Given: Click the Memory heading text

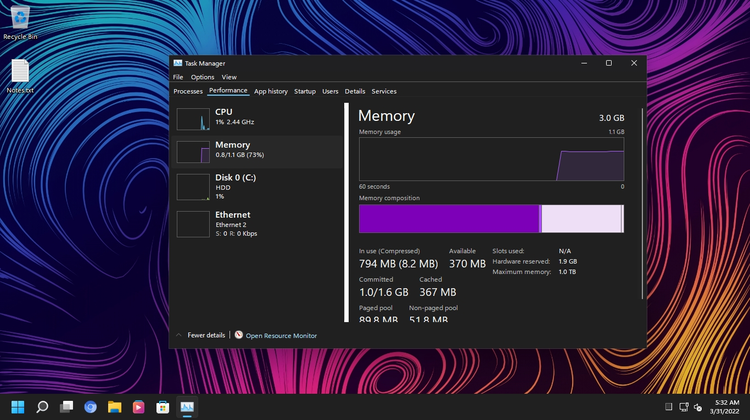Looking at the screenshot, I should point(386,116).
